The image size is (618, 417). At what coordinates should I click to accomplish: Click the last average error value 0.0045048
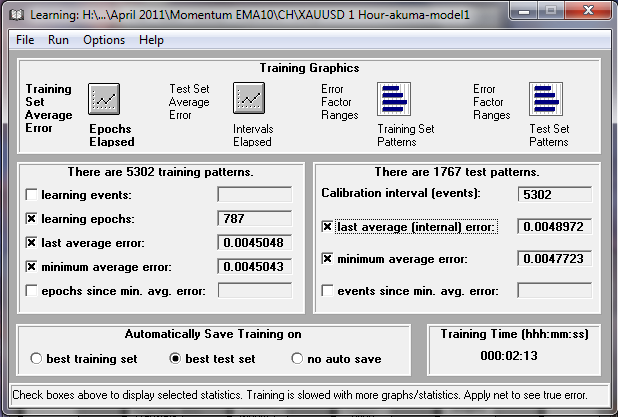click(255, 242)
